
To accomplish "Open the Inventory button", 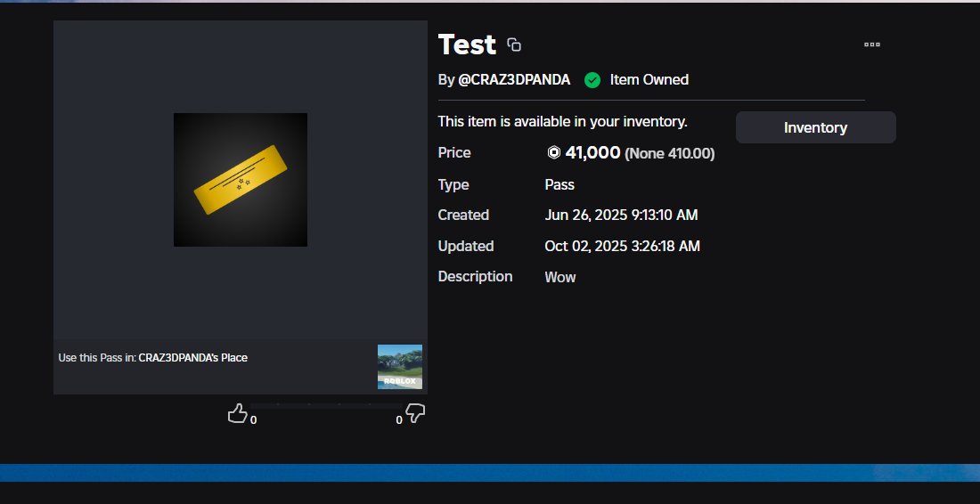I will click(x=815, y=127).
